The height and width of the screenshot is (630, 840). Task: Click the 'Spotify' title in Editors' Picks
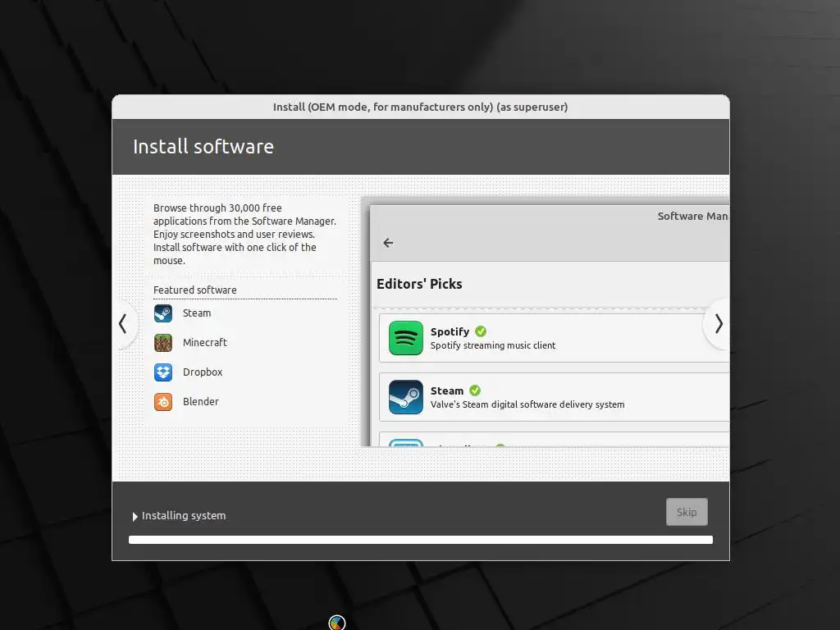[450, 331]
